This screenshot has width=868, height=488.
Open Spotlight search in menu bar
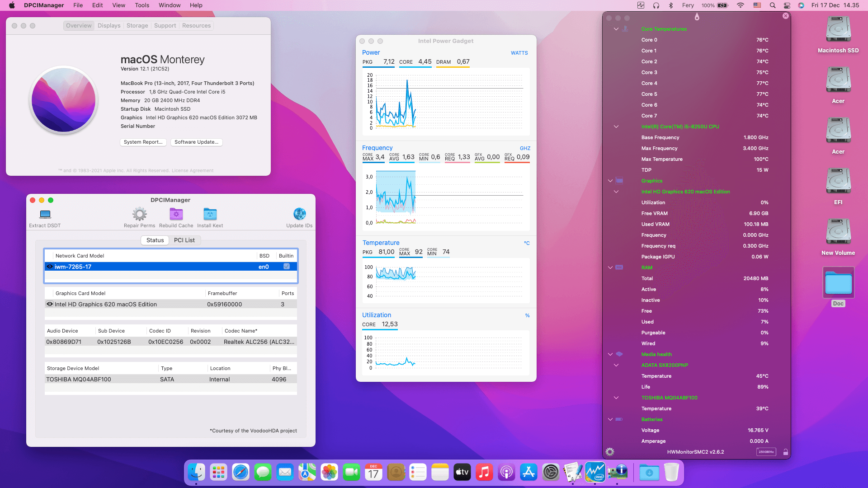[x=773, y=5]
